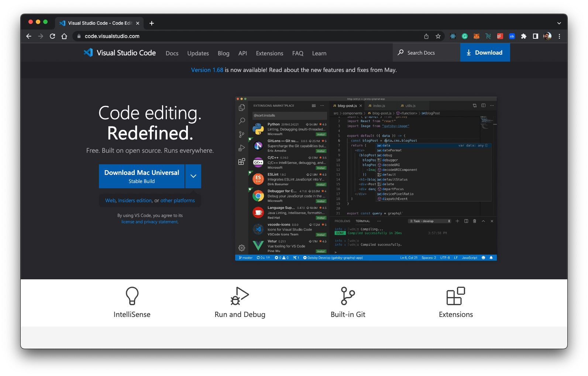
Task: Click the Run and Debug bug icon
Action: coord(240,296)
